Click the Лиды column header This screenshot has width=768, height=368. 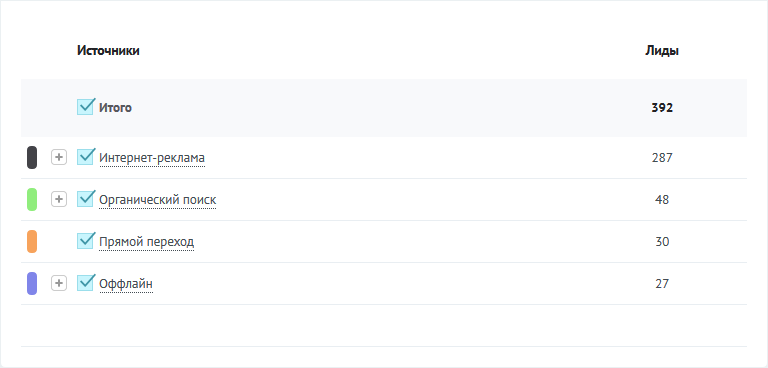pos(662,51)
